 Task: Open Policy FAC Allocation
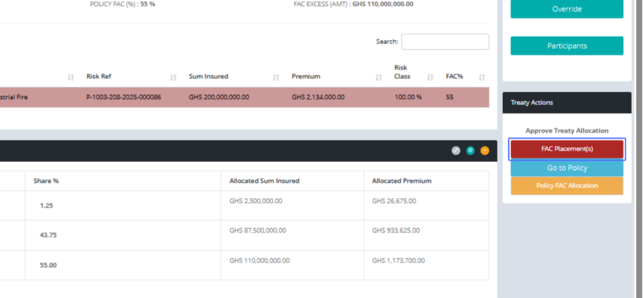point(567,186)
